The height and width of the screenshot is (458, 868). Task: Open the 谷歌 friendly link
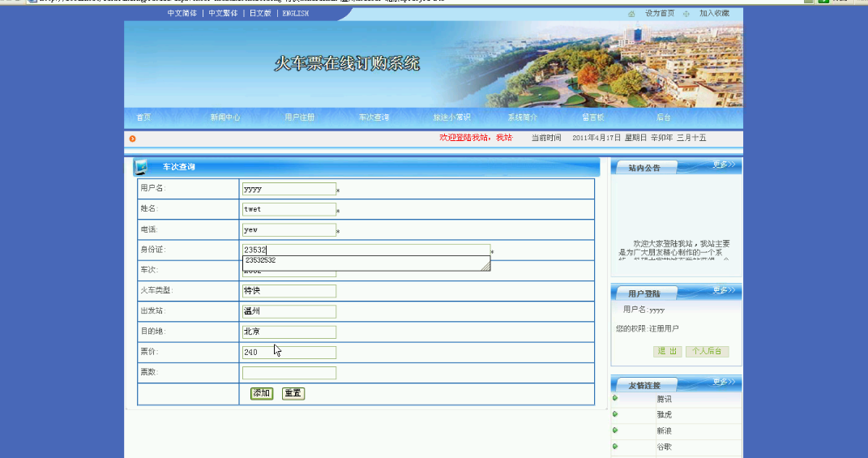click(x=665, y=447)
